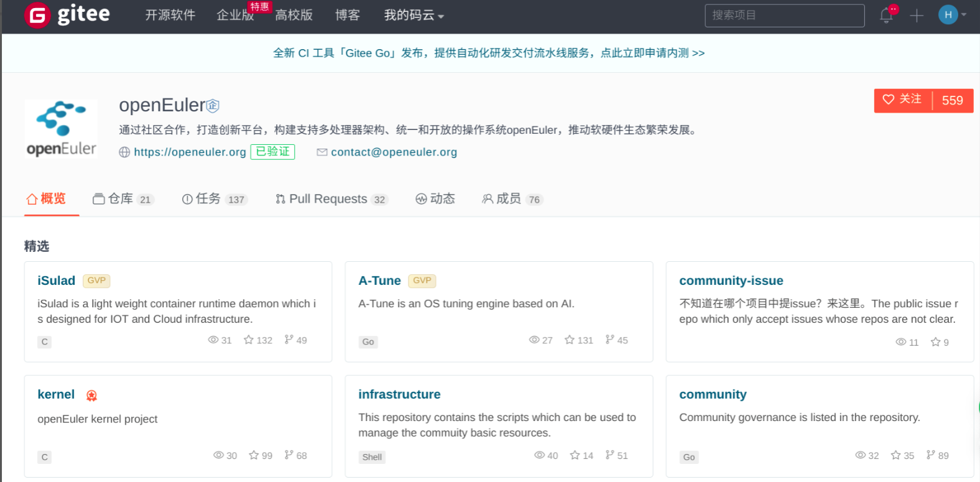Open 开源软件 in the top navigation
980x482 pixels.
[x=170, y=16]
